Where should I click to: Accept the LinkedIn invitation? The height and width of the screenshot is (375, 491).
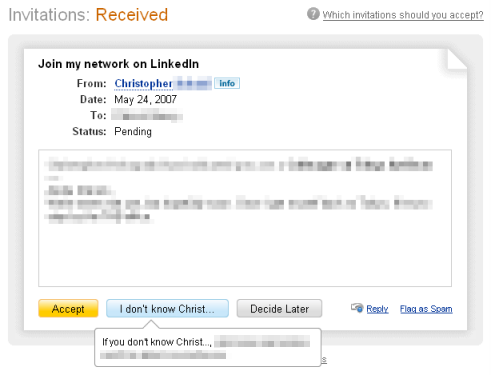pyautogui.click(x=68, y=308)
